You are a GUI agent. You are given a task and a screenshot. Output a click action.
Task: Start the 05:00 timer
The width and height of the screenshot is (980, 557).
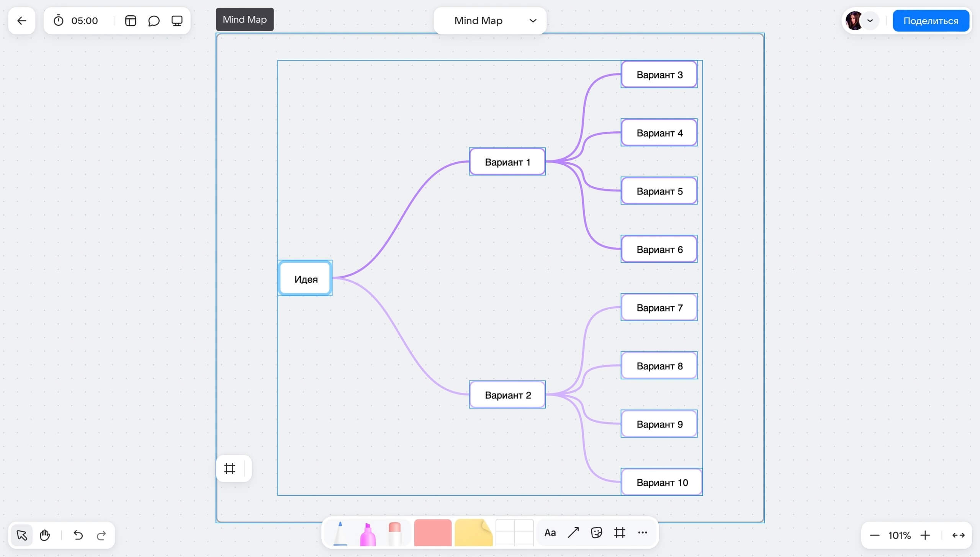(58, 21)
